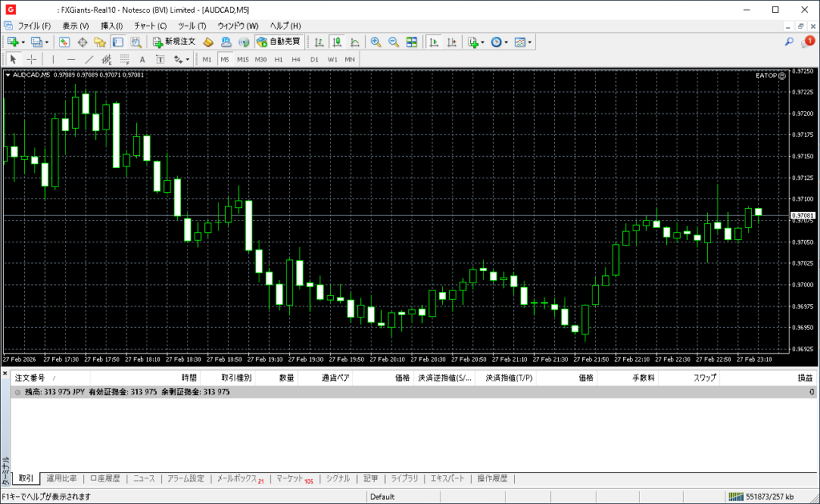Viewport: 820px width, 504px height.
Task: Switch chart to candlestick mode
Action: pyautogui.click(x=336, y=42)
